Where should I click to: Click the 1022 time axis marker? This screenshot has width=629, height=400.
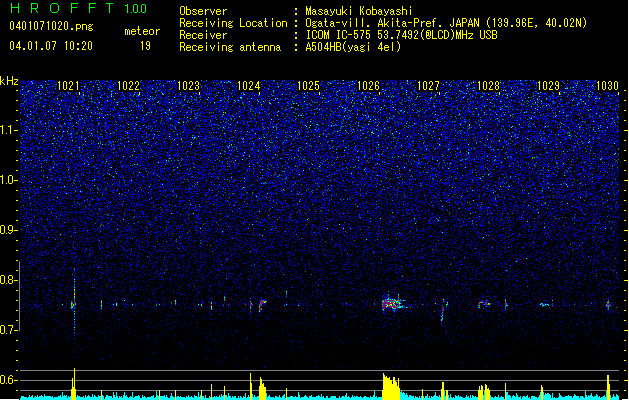click(128, 85)
